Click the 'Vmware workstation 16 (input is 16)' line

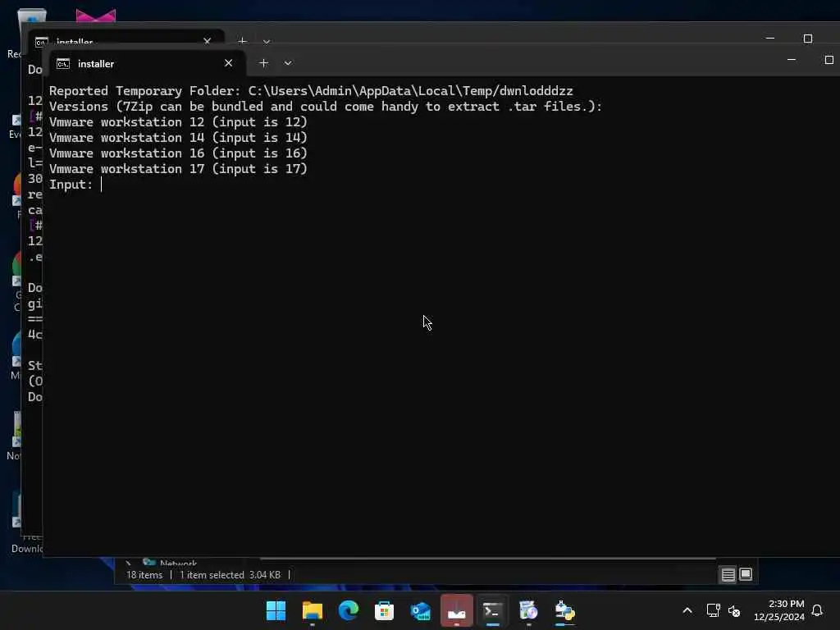tap(178, 153)
